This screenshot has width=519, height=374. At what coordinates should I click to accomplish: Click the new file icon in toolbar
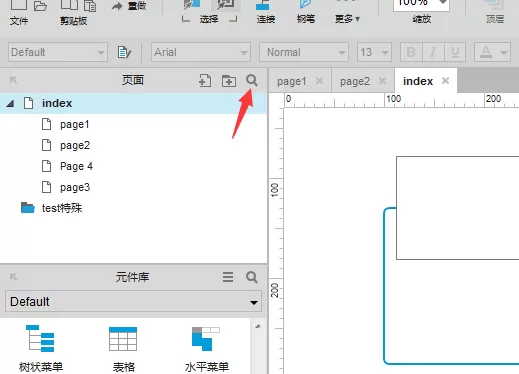coord(19,4)
